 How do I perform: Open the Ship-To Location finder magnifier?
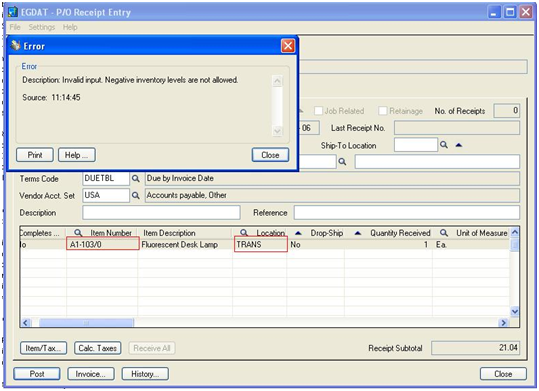(444, 145)
